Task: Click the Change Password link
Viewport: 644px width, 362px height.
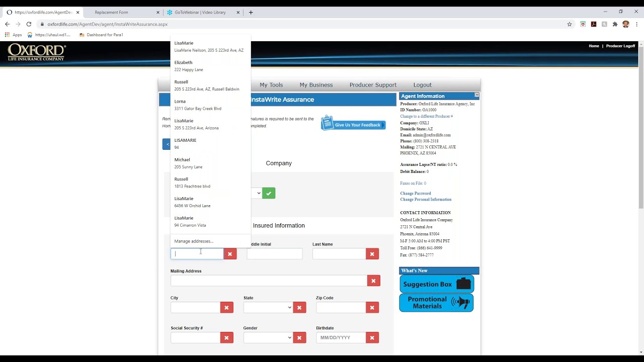Action: [416, 194]
